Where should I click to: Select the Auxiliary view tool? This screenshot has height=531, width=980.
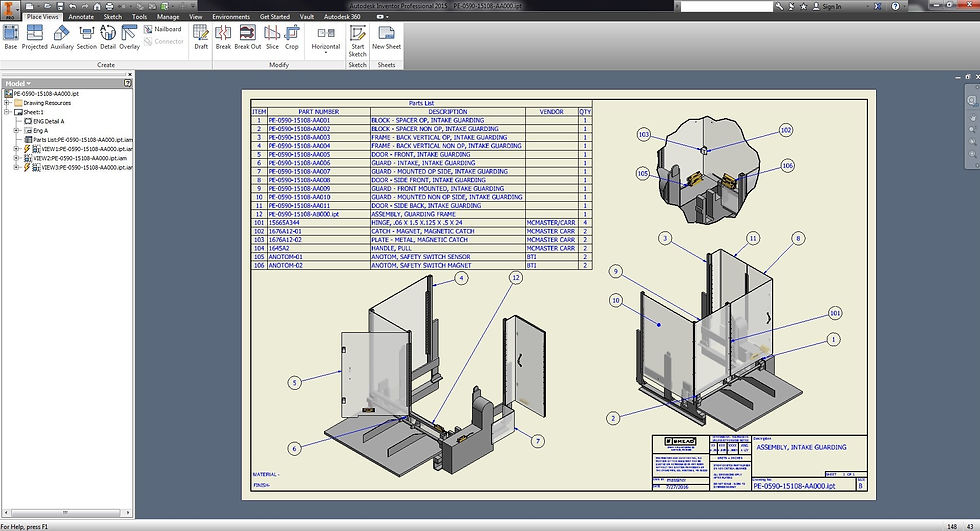point(62,37)
